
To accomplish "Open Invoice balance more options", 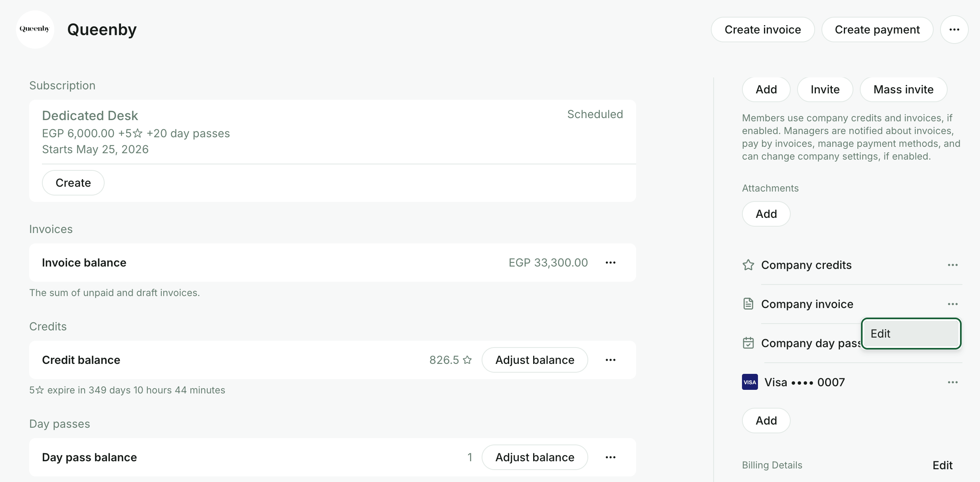I will point(610,263).
